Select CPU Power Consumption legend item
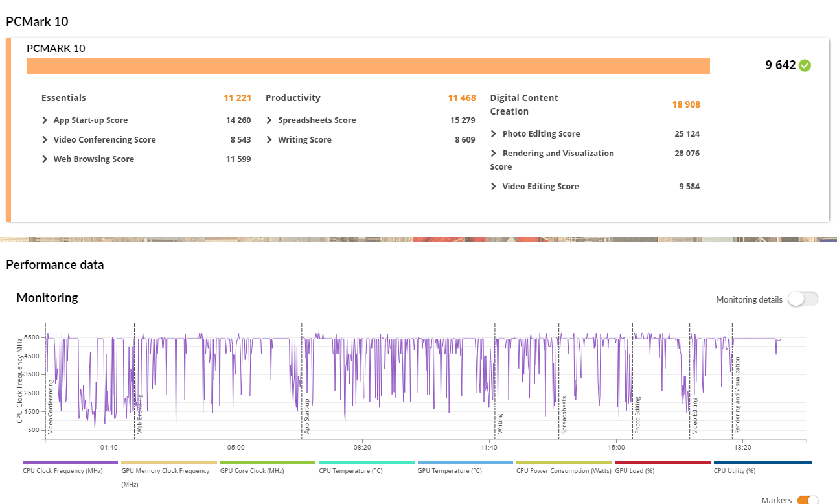This screenshot has width=837, height=504. click(564, 463)
